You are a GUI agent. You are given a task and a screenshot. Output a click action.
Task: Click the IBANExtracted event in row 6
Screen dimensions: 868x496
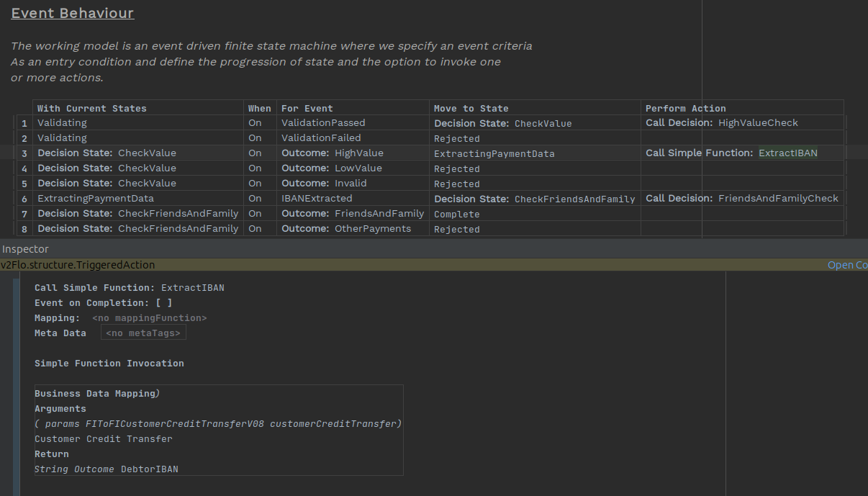[317, 199]
